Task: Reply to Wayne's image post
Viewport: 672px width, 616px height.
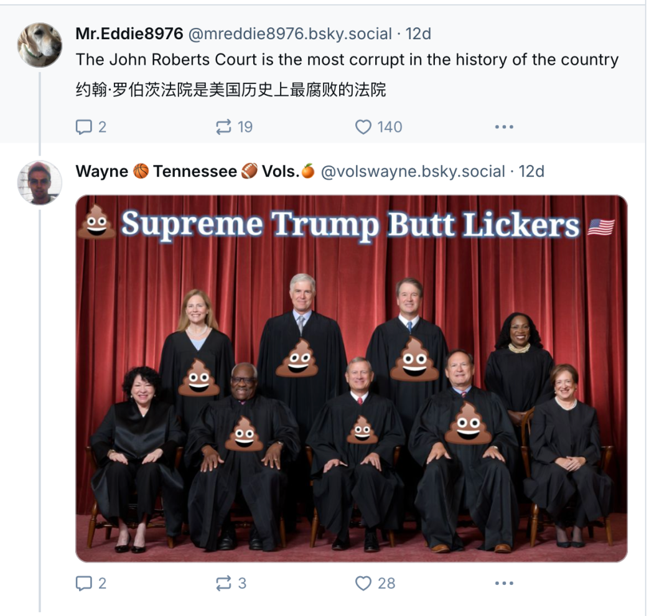Action: 83,583
